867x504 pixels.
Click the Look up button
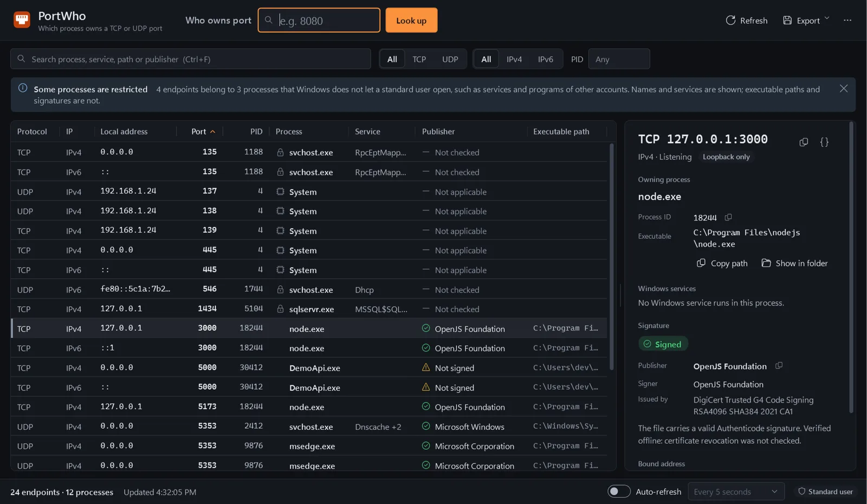click(x=411, y=20)
